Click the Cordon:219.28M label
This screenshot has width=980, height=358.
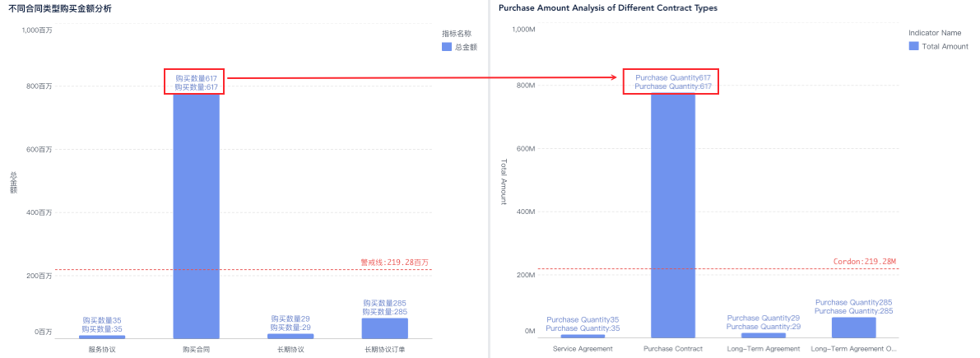coord(864,262)
